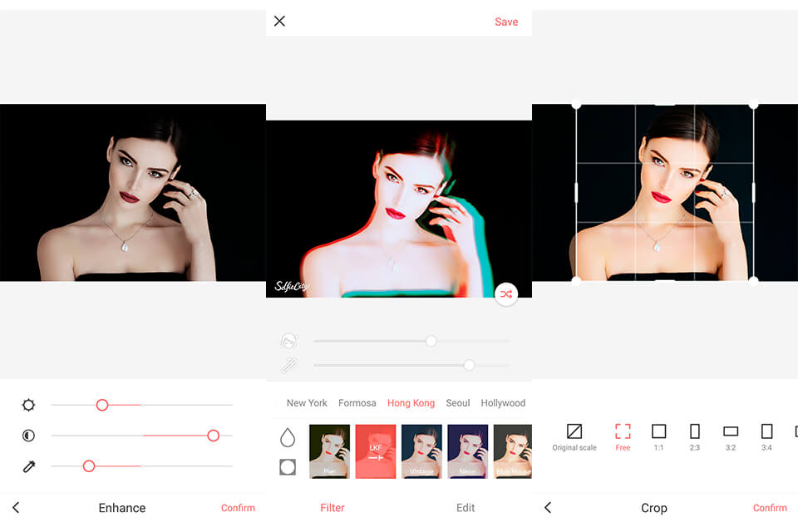
Task: Choose the 1:1 crop ratio
Action: pos(658,437)
